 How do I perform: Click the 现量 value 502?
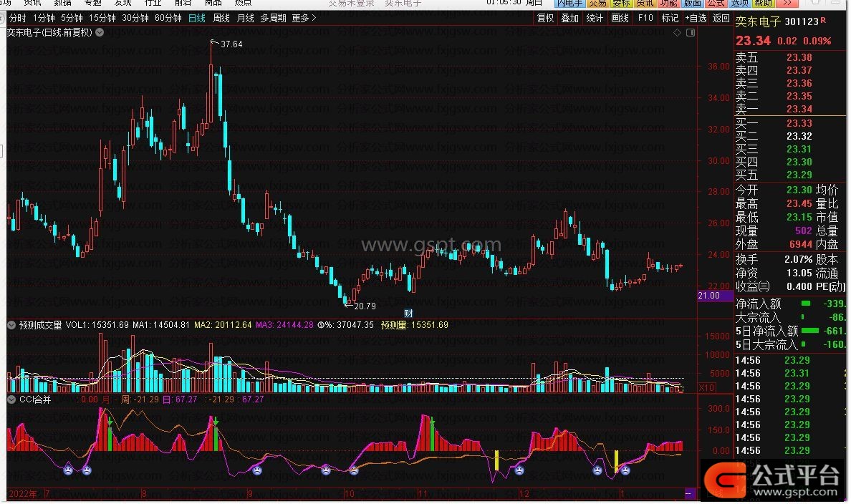(803, 231)
